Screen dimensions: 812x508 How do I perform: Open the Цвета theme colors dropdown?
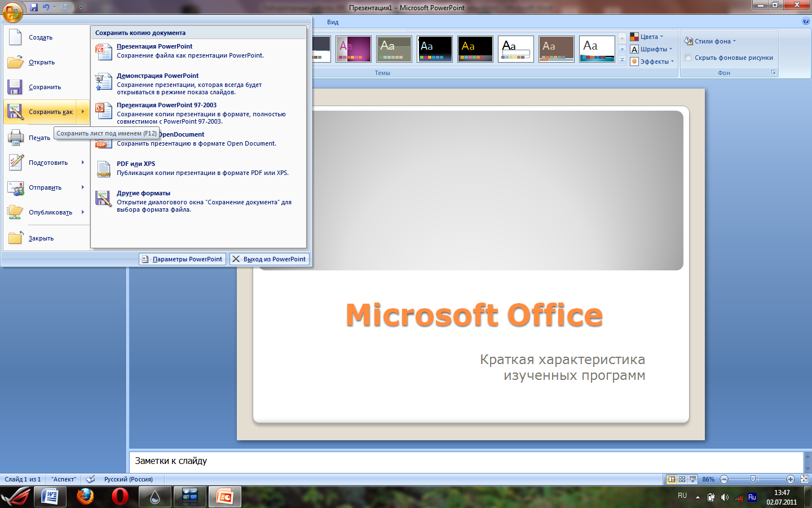point(647,37)
